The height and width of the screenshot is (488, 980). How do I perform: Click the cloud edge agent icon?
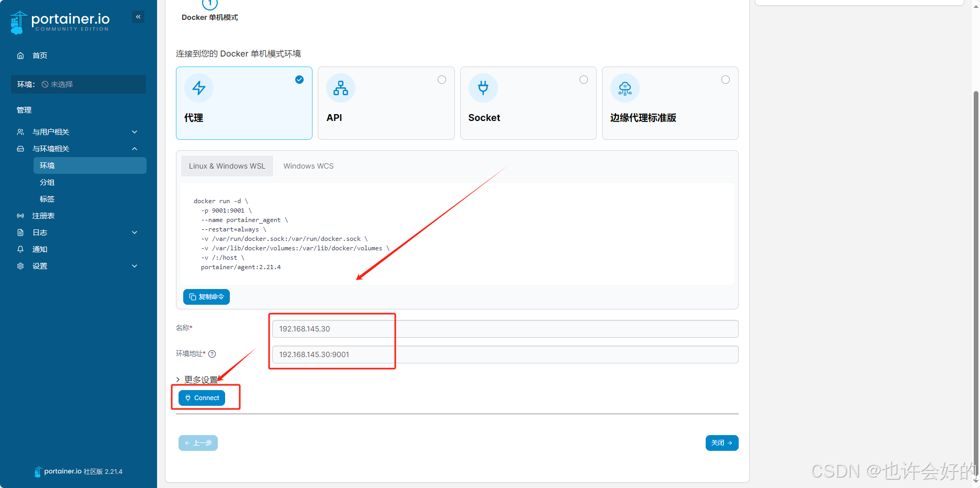tap(625, 88)
